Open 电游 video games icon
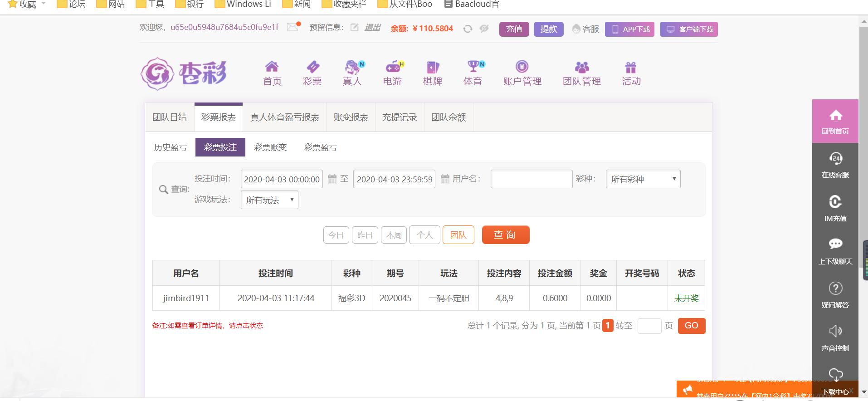The height and width of the screenshot is (401, 868). pos(393,67)
